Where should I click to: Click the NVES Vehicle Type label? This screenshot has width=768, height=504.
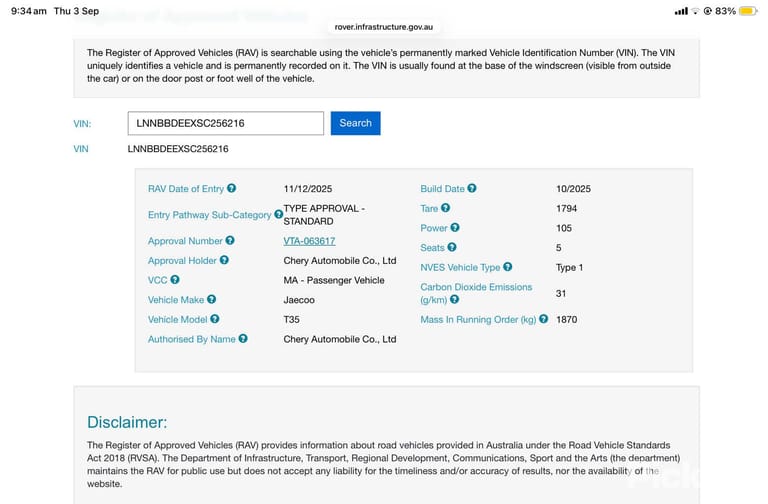(460, 267)
